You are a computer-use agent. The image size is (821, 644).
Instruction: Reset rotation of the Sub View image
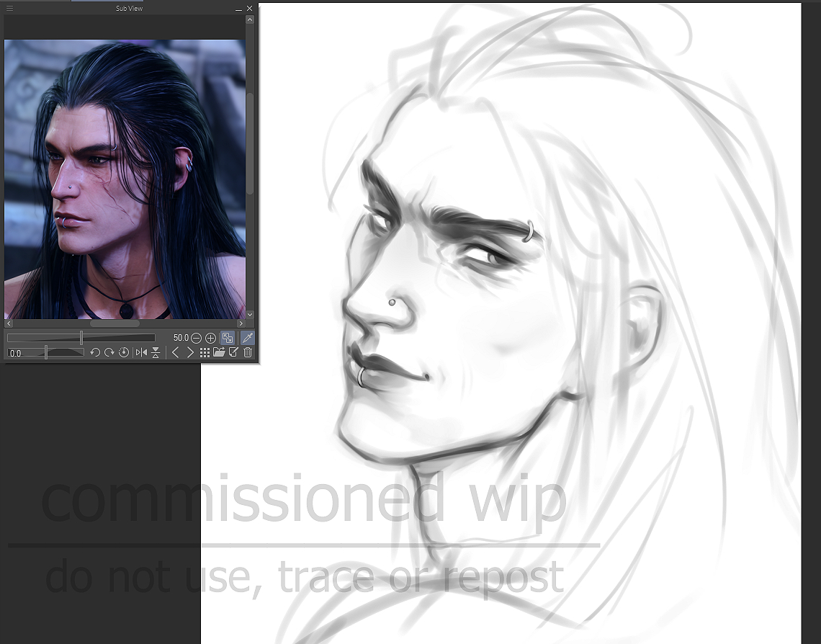(123, 352)
